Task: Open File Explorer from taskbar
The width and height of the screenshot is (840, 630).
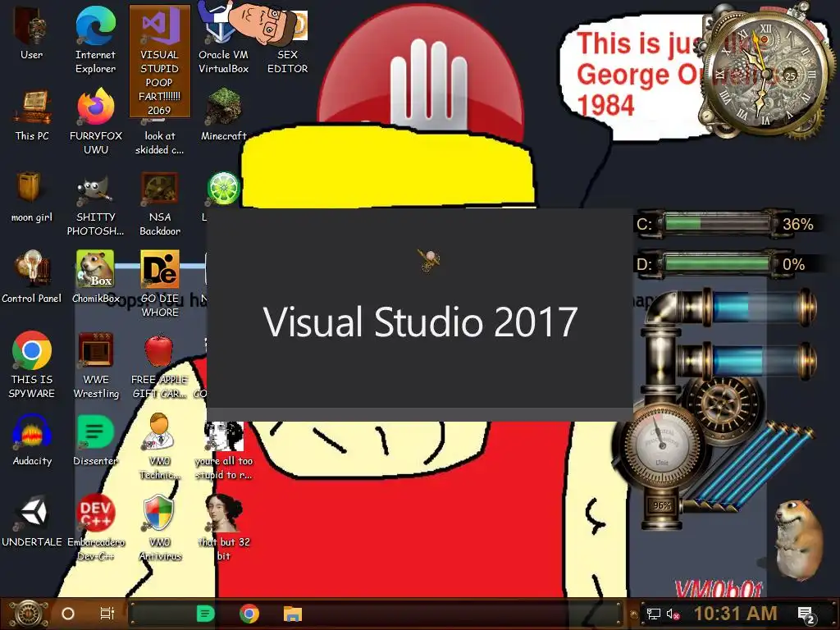Action: point(293,614)
